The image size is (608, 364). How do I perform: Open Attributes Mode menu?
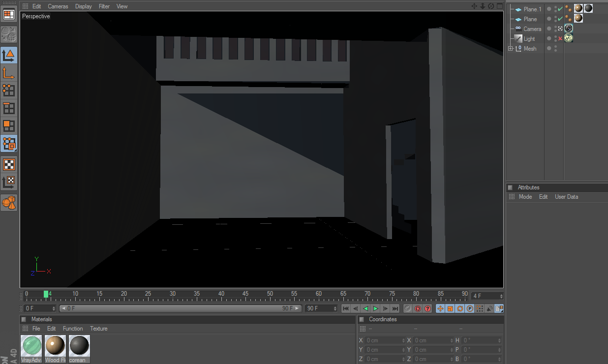click(x=525, y=197)
